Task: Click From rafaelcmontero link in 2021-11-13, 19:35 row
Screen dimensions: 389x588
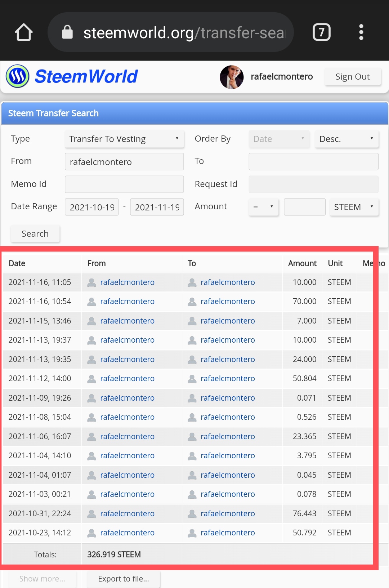Action: (127, 360)
